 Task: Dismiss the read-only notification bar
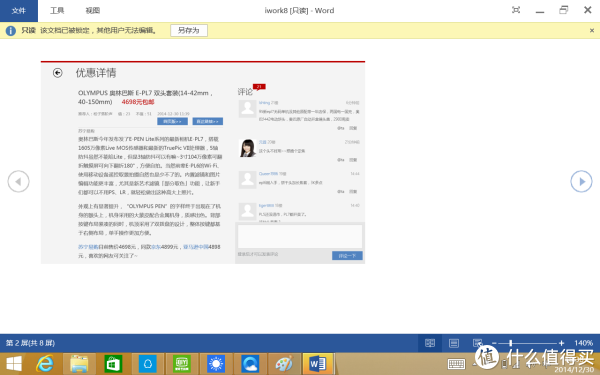pos(592,31)
